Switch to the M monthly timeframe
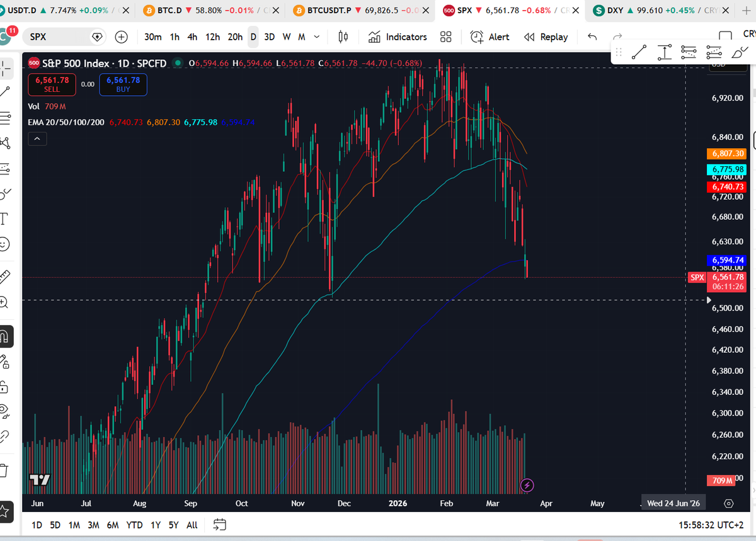756x541 pixels. pyautogui.click(x=302, y=37)
